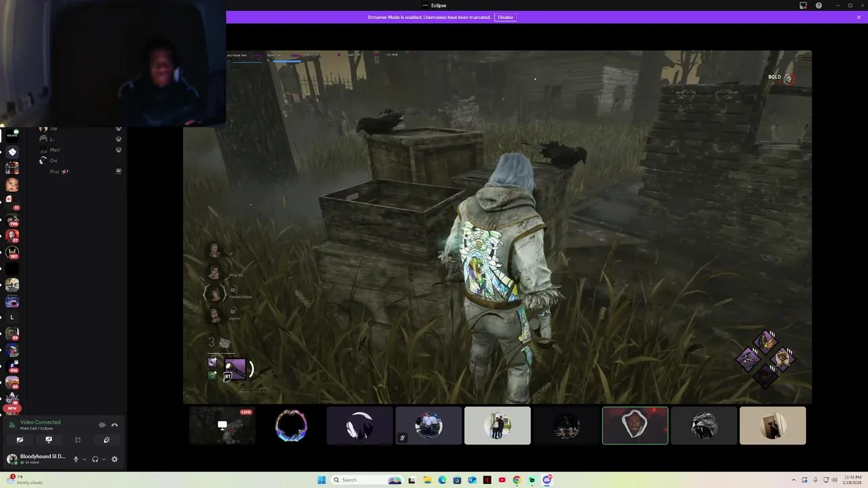Open the weather widget showing Mostly cloudy

coord(24,480)
